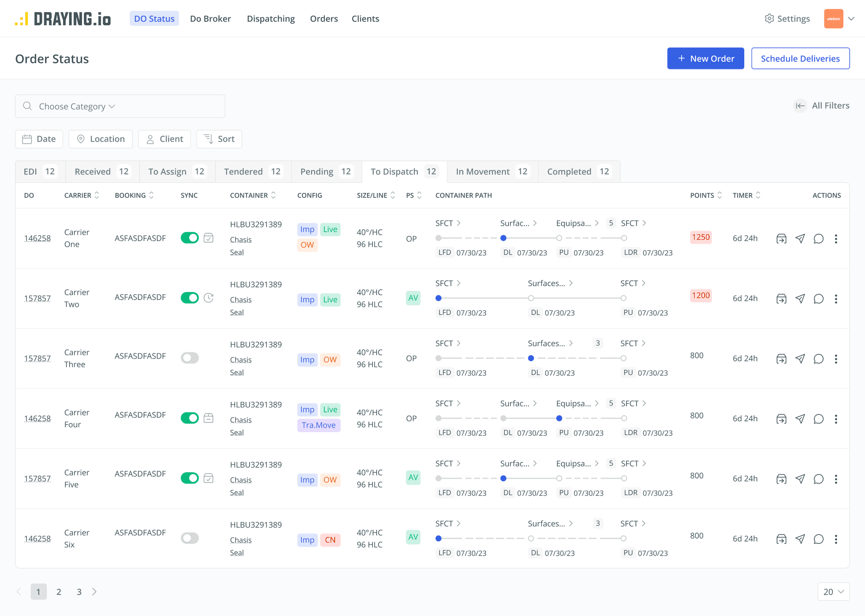Click sync history clock icon for Carrier Two

coord(209,298)
